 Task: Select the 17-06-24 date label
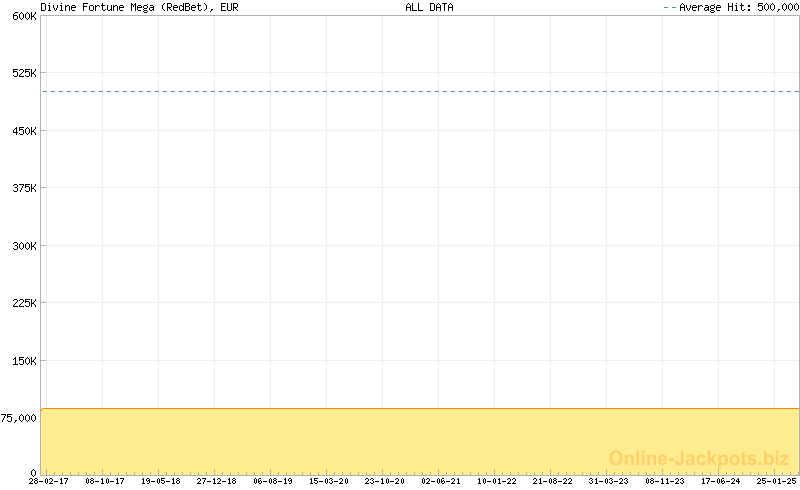[x=721, y=481]
